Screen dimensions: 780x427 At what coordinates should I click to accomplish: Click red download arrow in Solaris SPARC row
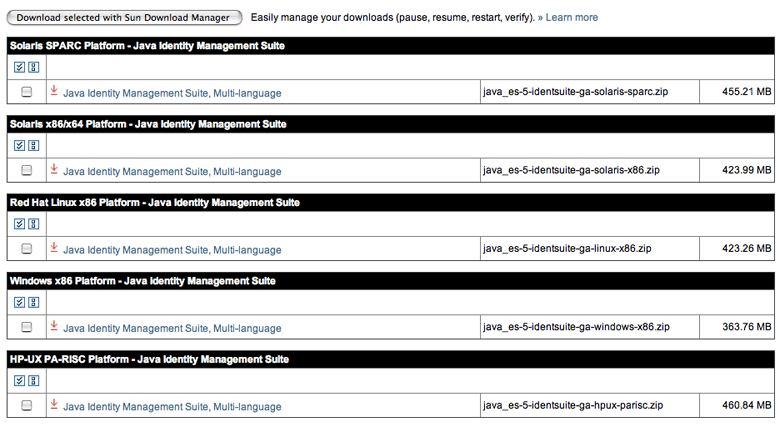click(x=54, y=91)
